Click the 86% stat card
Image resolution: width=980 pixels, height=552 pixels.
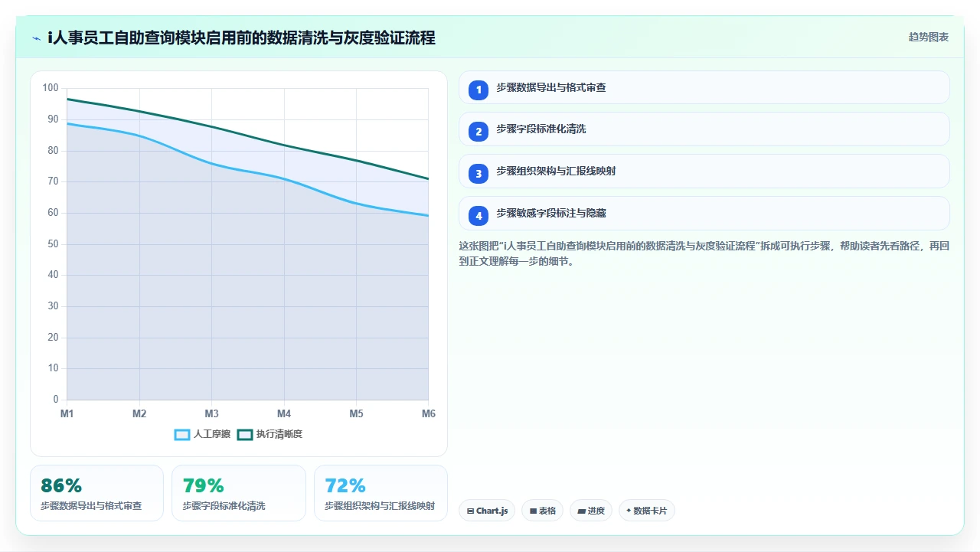click(97, 493)
